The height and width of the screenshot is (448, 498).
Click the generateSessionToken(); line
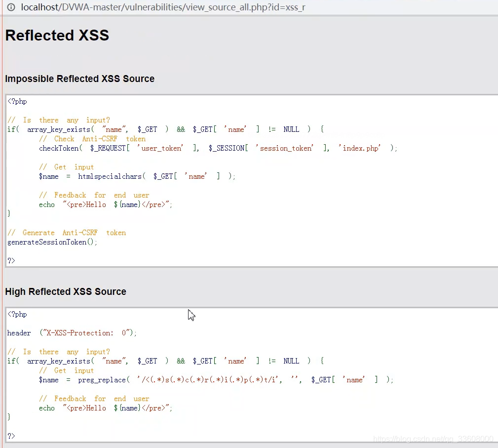tap(52, 243)
